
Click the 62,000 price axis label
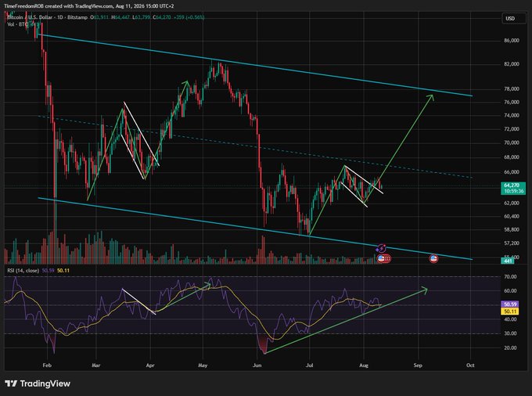point(512,203)
